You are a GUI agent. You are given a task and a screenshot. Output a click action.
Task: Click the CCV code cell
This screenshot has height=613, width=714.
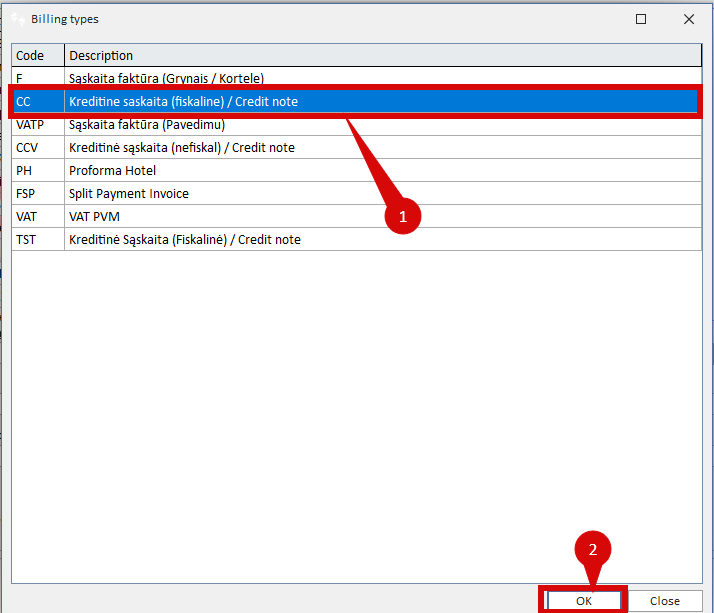tap(38, 147)
